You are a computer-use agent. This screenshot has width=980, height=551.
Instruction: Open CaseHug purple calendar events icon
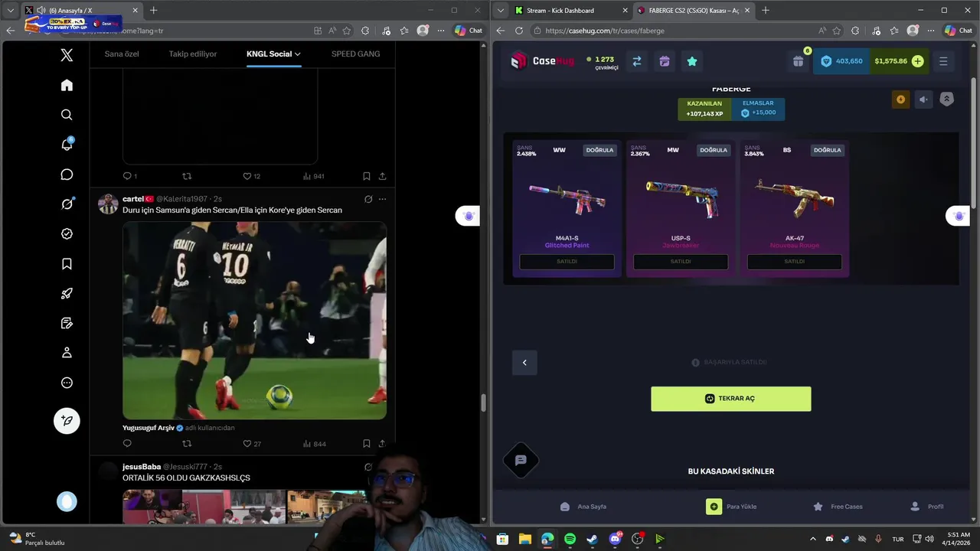(x=664, y=61)
